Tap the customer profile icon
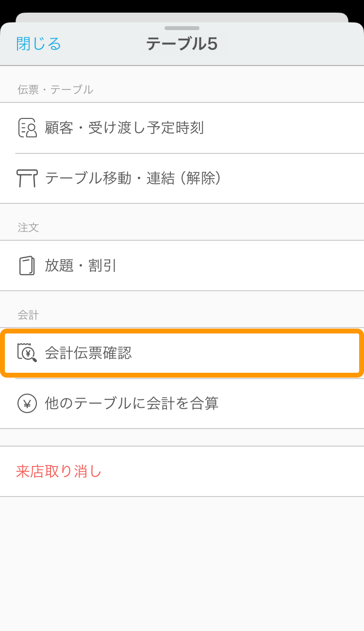 point(27,128)
